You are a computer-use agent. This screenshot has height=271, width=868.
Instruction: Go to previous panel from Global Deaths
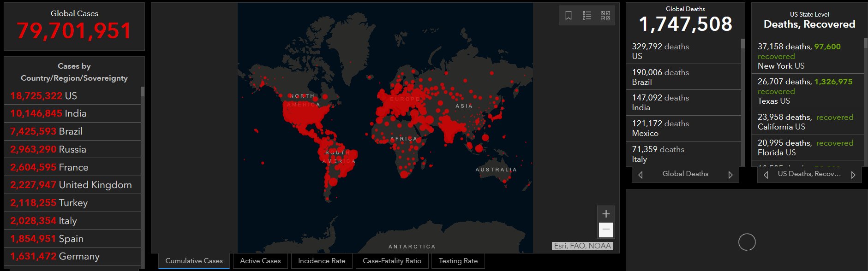point(641,175)
